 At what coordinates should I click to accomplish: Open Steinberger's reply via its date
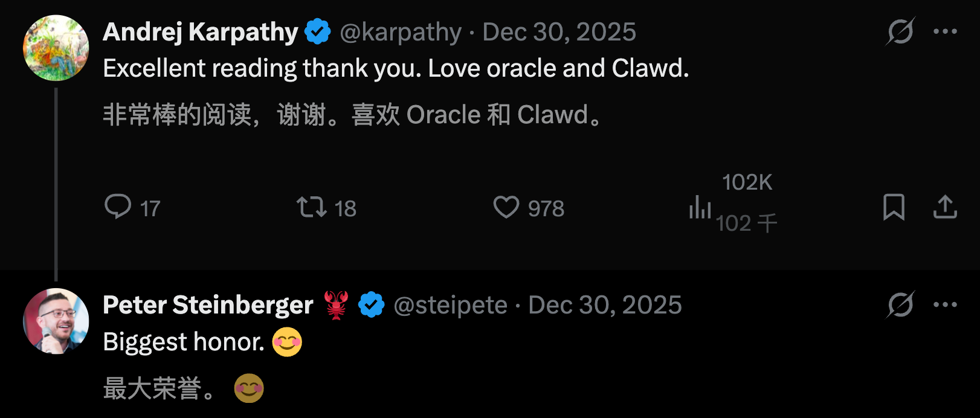point(605,305)
